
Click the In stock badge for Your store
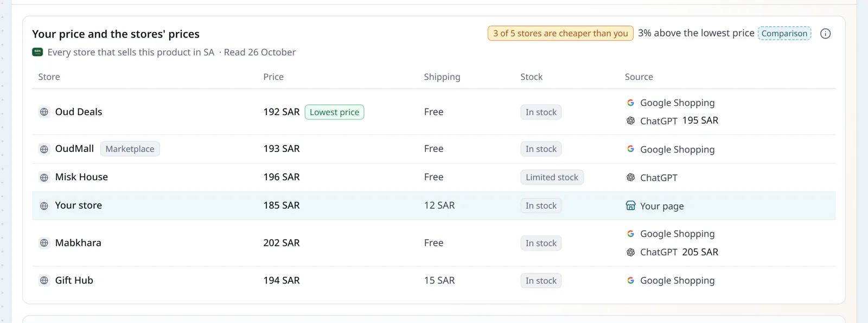(541, 206)
